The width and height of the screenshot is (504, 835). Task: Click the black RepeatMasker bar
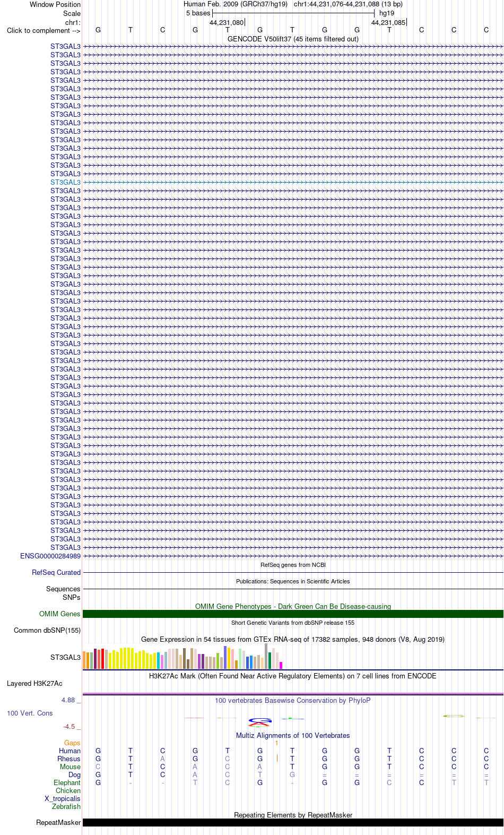coord(293,822)
